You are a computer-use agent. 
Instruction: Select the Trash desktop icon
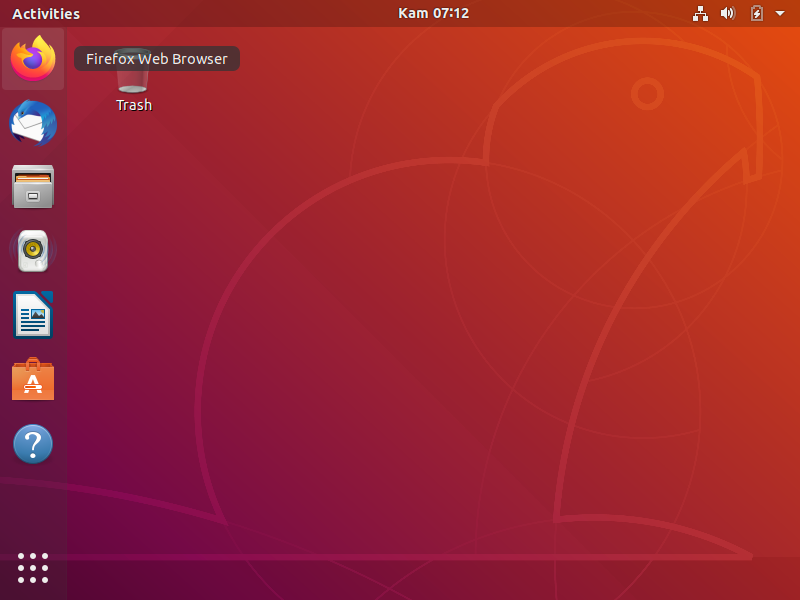pos(133,82)
